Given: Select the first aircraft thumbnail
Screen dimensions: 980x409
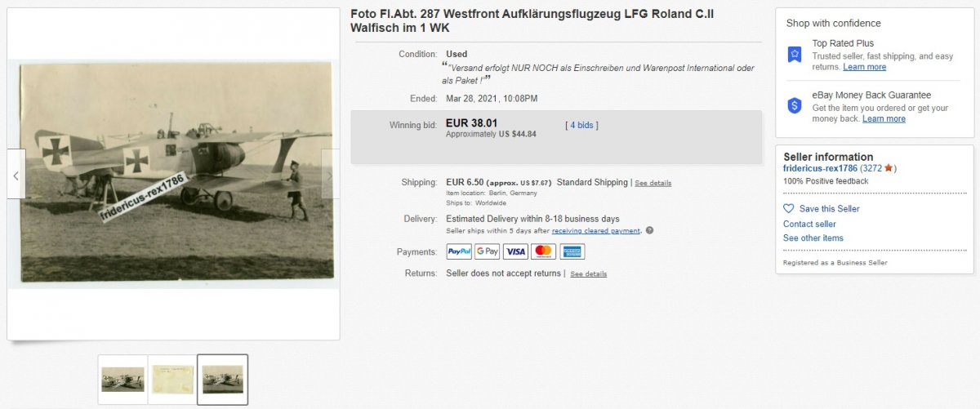Looking at the screenshot, I should (x=122, y=379).
